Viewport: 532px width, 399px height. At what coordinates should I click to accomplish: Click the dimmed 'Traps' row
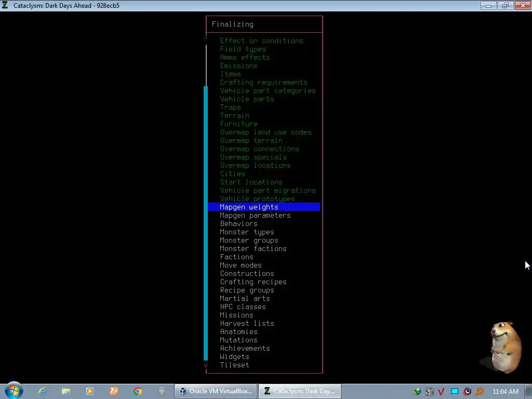coord(230,107)
